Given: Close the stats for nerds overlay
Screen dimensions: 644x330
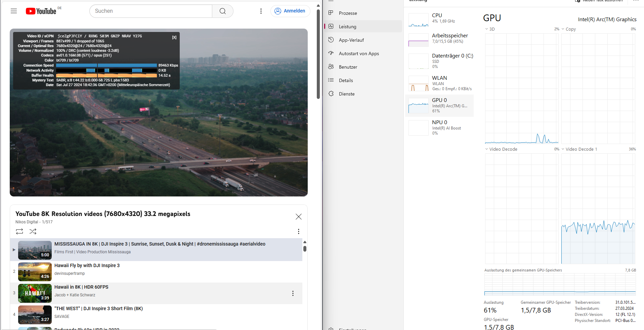Looking at the screenshot, I should tap(174, 37).
